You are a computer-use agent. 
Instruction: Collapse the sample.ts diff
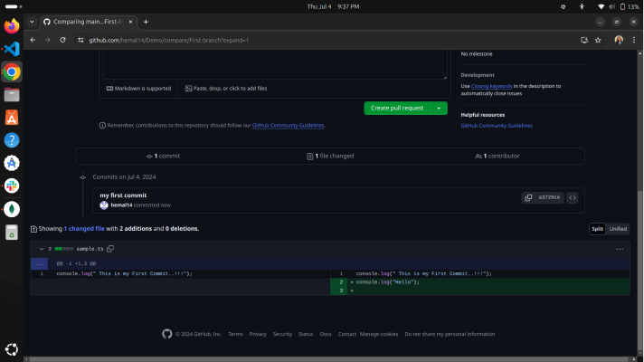tap(42, 249)
